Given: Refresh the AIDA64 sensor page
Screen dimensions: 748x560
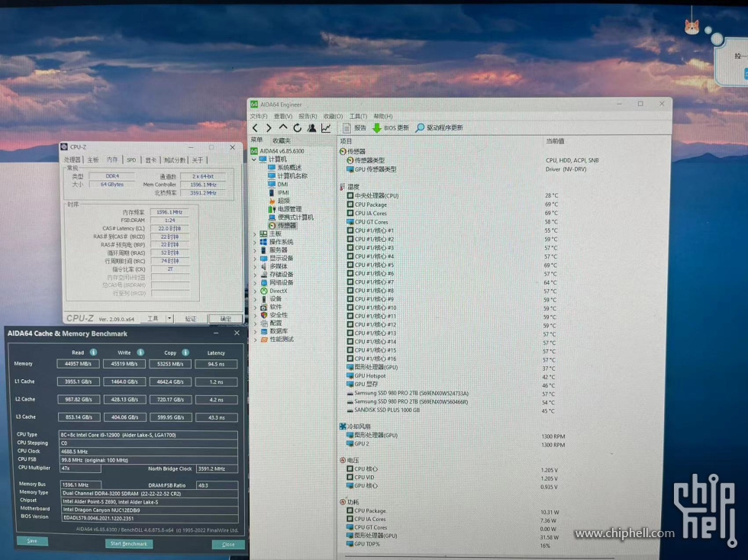Looking at the screenshot, I should pyautogui.click(x=297, y=128).
